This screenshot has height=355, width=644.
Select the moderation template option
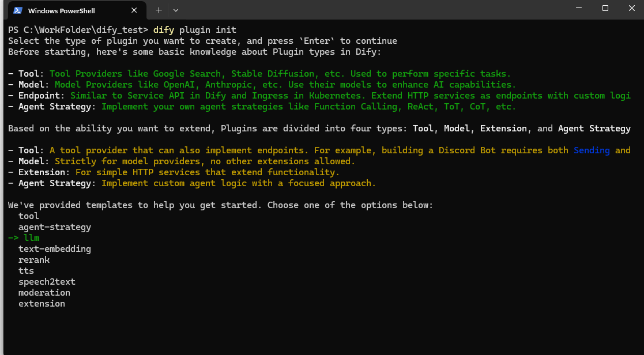tap(44, 292)
